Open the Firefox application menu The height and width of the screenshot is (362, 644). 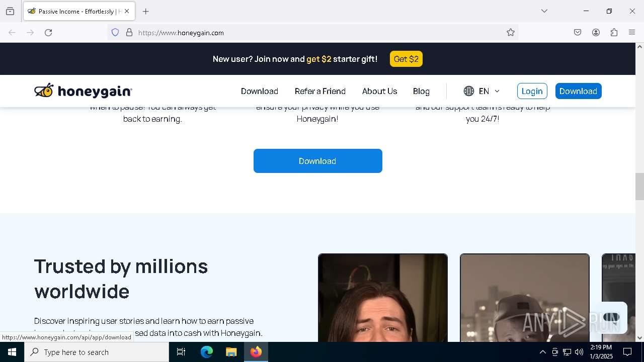[632, 33]
